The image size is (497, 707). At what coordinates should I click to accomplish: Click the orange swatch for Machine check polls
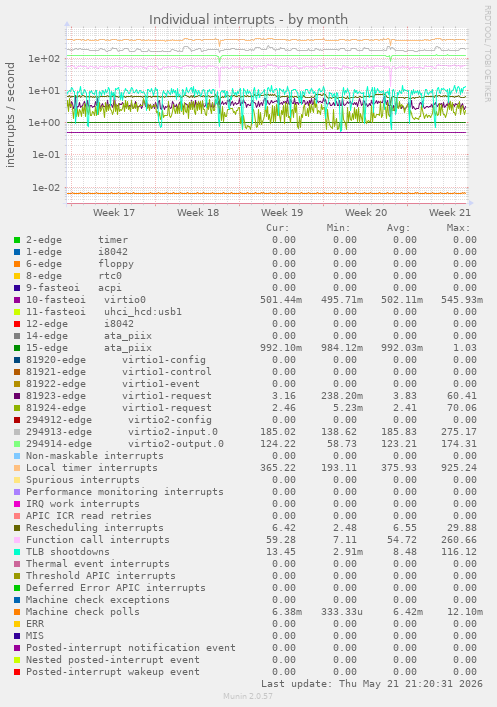click(17, 612)
